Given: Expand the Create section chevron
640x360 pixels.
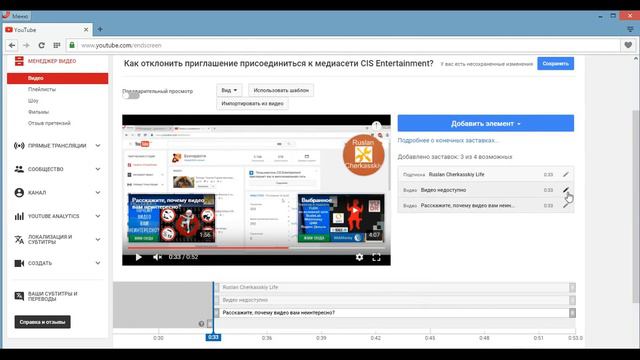Looking at the screenshot, I should (x=98, y=263).
